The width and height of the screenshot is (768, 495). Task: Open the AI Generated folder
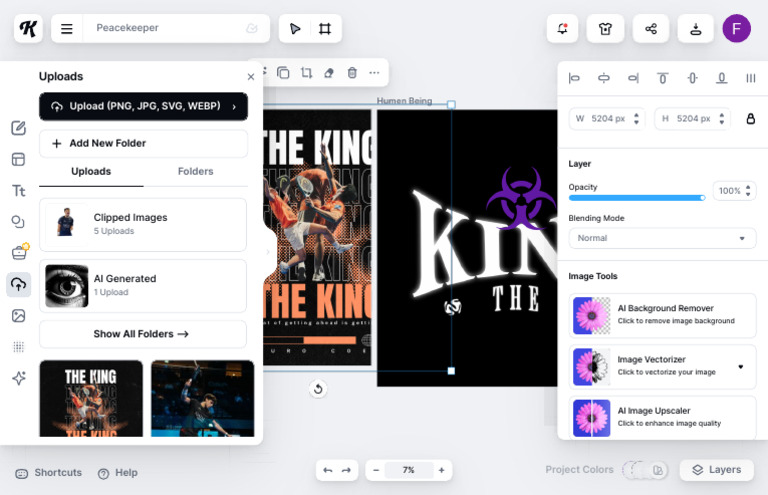point(143,286)
